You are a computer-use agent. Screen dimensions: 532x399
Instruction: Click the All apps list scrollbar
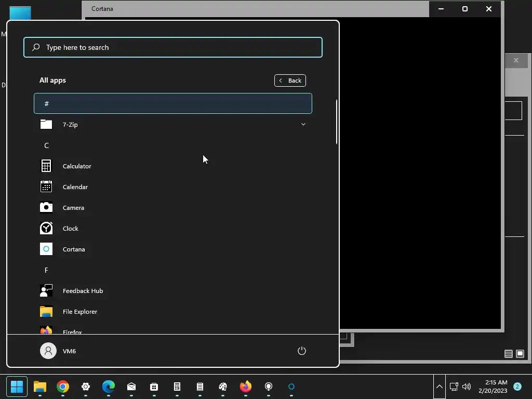tap(337, 122)
